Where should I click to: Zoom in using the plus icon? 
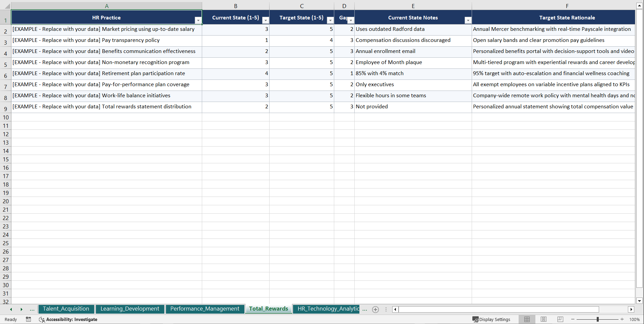[x=623, y=319]
